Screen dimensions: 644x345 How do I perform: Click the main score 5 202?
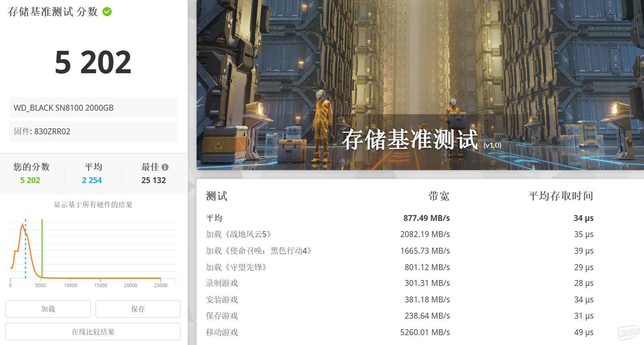[93, 62]
